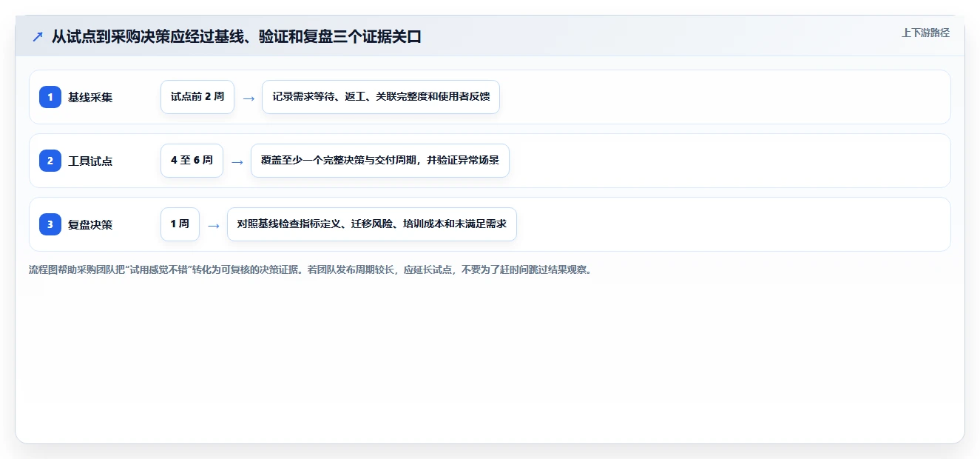
Task: Click the description chip 对照基线检查指标定义、迁移风险、培训成本和未满足需求
Action: pos(371,224)
